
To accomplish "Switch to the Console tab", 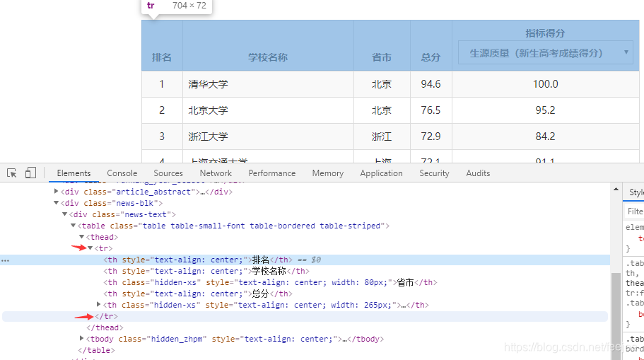I will click(122, 173).
